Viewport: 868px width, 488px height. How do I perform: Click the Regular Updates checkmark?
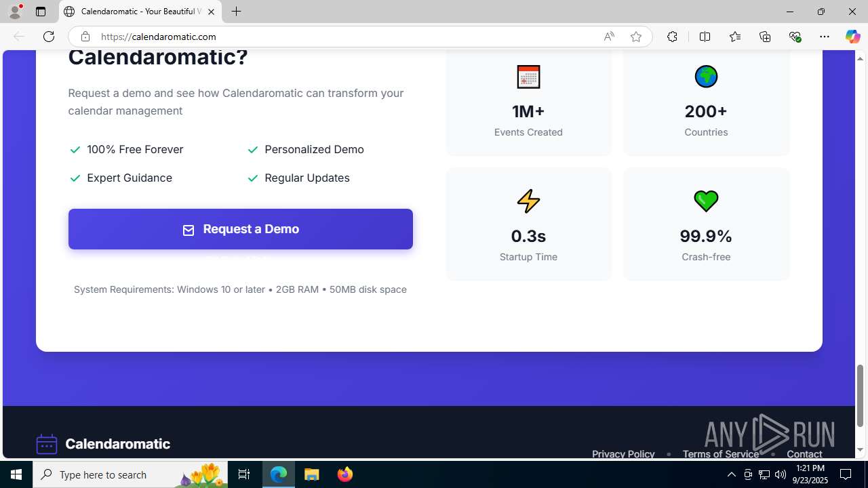point(253,178)
